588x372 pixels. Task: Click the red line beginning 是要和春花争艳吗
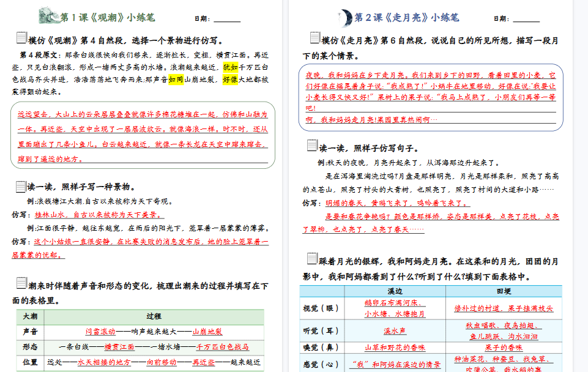coord(442,217)
